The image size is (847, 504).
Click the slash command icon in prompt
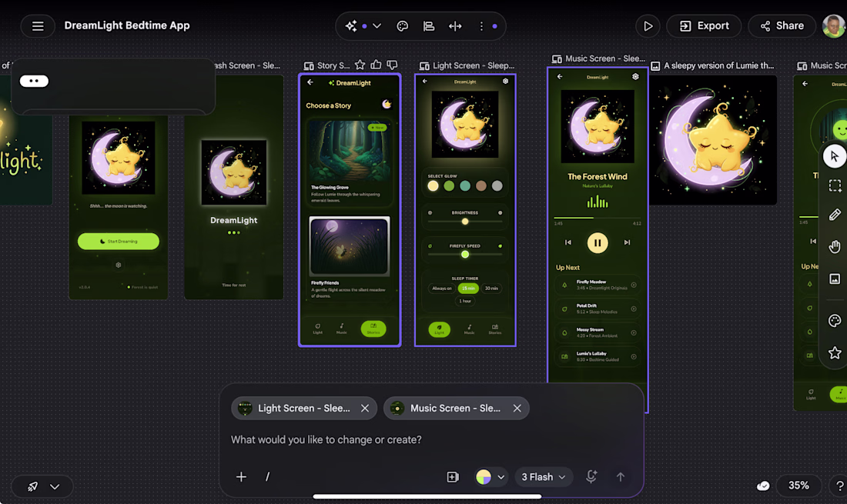267,476
